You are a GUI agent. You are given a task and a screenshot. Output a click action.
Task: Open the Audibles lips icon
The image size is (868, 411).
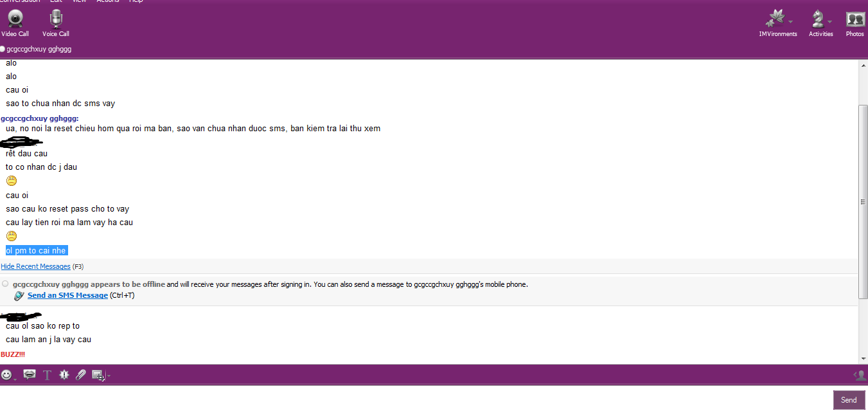pos(29,374)
